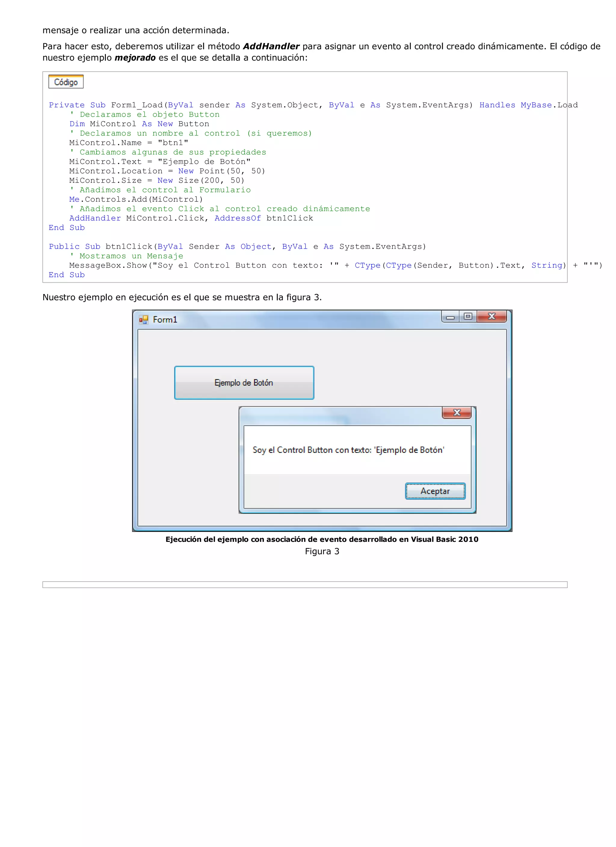Screen dimensions: 616x847
Task: Click the code line 'Dim MiControl As New Button'
Action: (x=139, y=124)
